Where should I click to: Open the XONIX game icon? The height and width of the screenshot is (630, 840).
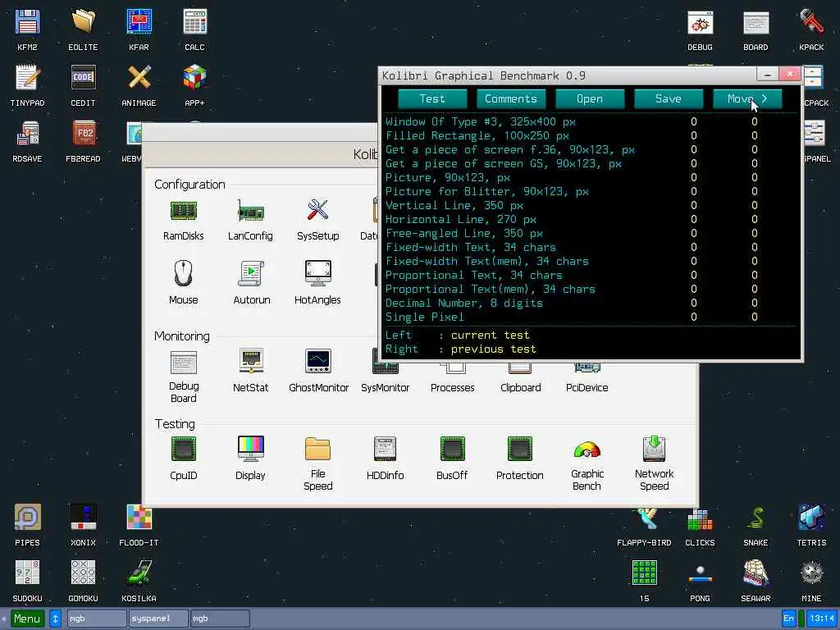pos(83,518)
